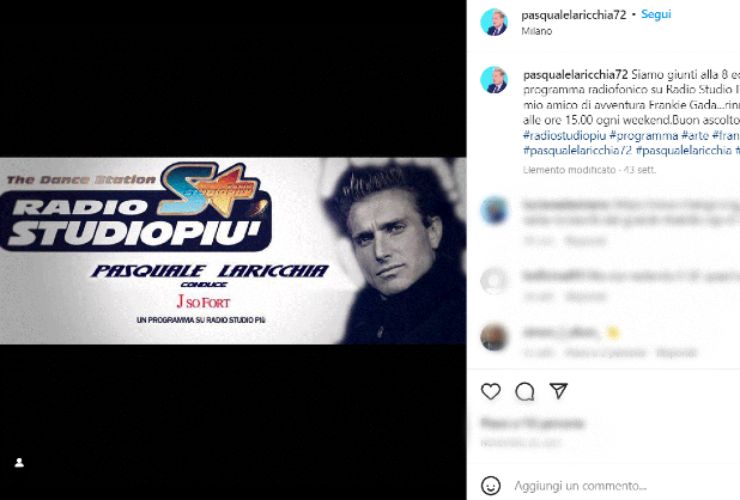Open comments with the speech bubble icon
The width and height of the screenshot is (740, 500).
[525, 391]
